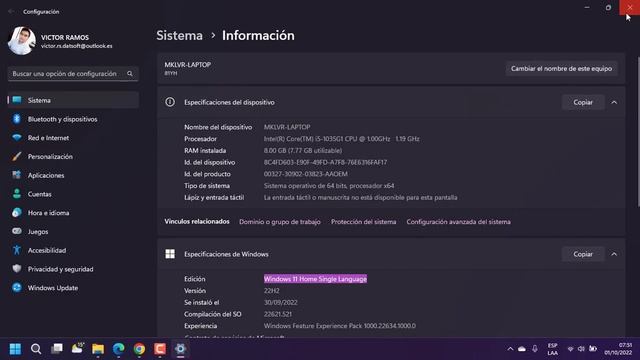This screenshot has width=640, height=360.
Task: Show hidden system tray icons
Action: (x=510, y=349)
